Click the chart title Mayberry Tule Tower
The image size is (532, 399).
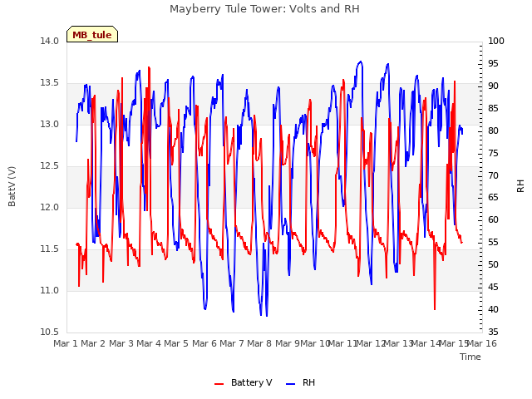coord(264,8)
